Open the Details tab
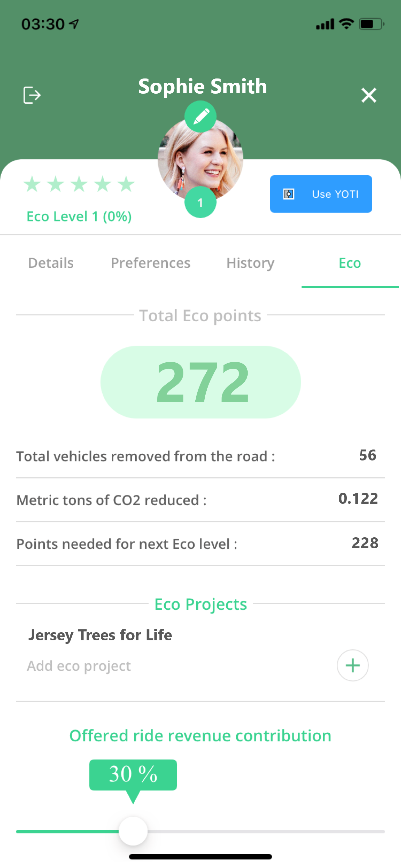This screenshot has height=868, width=401. coord(51,263)
